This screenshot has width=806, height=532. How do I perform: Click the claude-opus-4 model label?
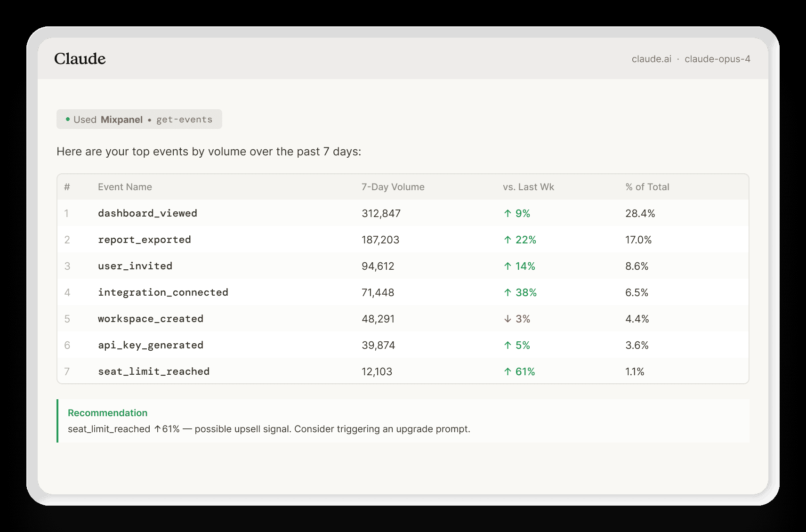[717, 59]
